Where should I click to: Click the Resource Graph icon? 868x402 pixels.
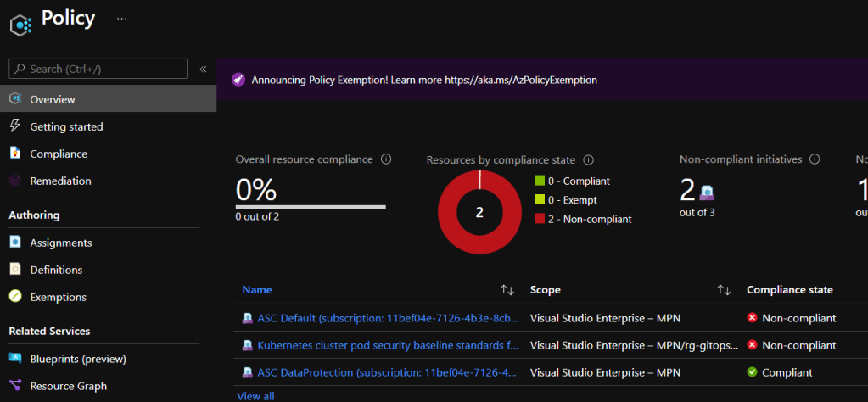[x=14, y=386]
